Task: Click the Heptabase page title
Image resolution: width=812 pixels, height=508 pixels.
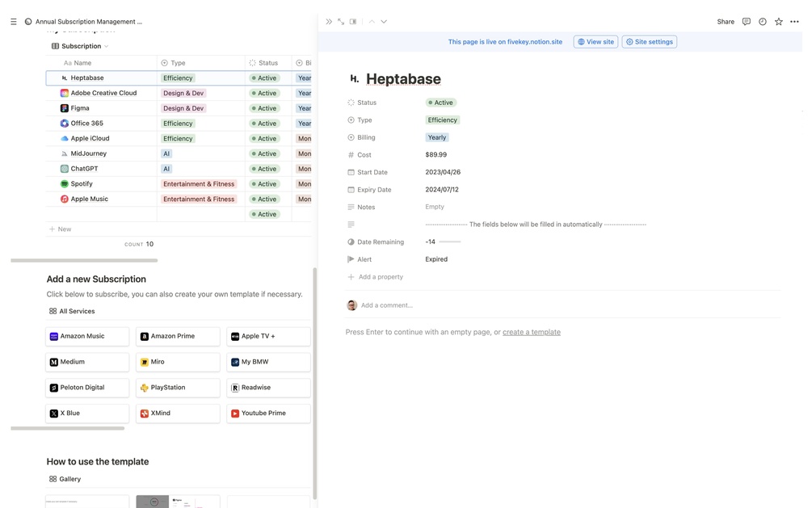Action: click(403, 78)
